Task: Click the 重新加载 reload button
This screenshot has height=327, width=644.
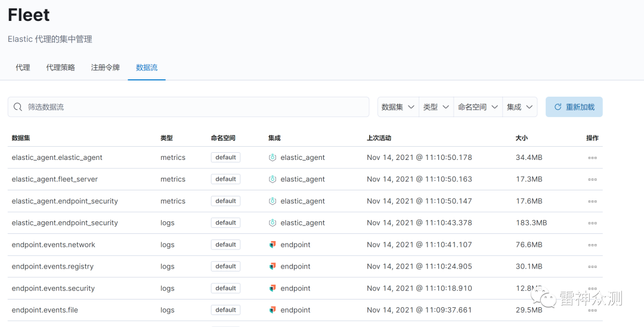Action: coord(574,107)
